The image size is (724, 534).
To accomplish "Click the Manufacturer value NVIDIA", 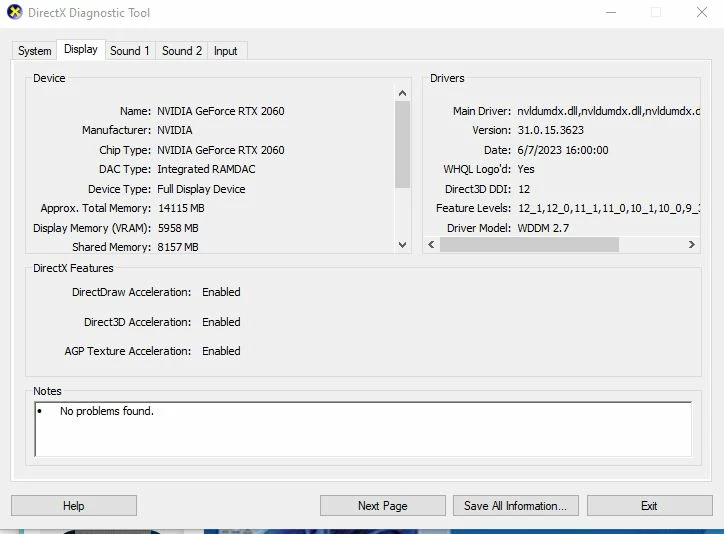I will click(x=175, y=130).
